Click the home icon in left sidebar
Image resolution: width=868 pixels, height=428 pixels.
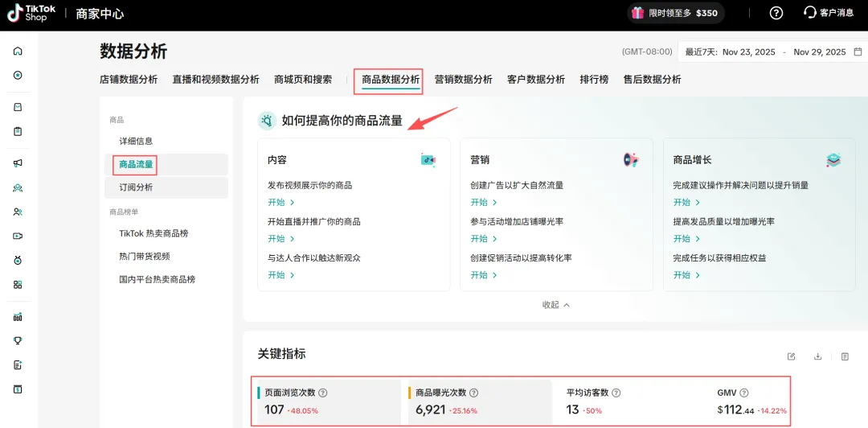point(18,51)
